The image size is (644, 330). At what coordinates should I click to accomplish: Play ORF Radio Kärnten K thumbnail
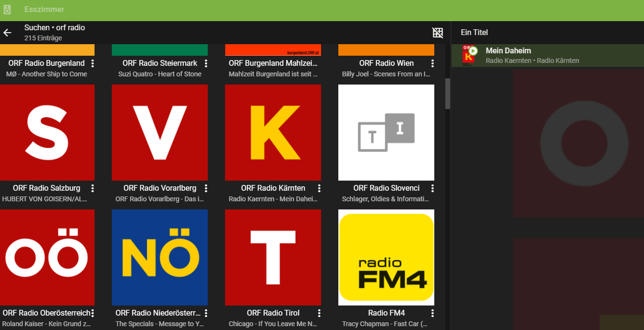[x=273, y=133]
